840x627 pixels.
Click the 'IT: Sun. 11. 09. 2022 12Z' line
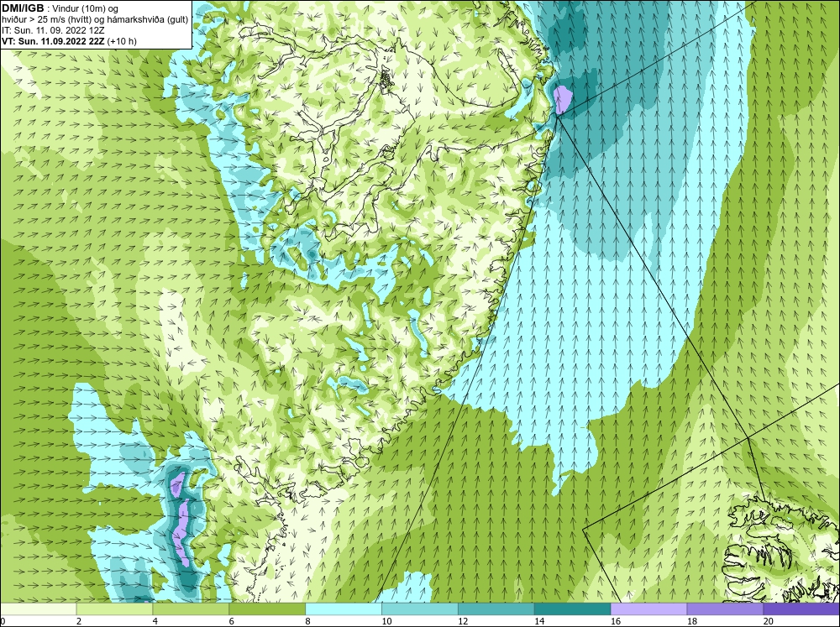[x=52, y=30]
